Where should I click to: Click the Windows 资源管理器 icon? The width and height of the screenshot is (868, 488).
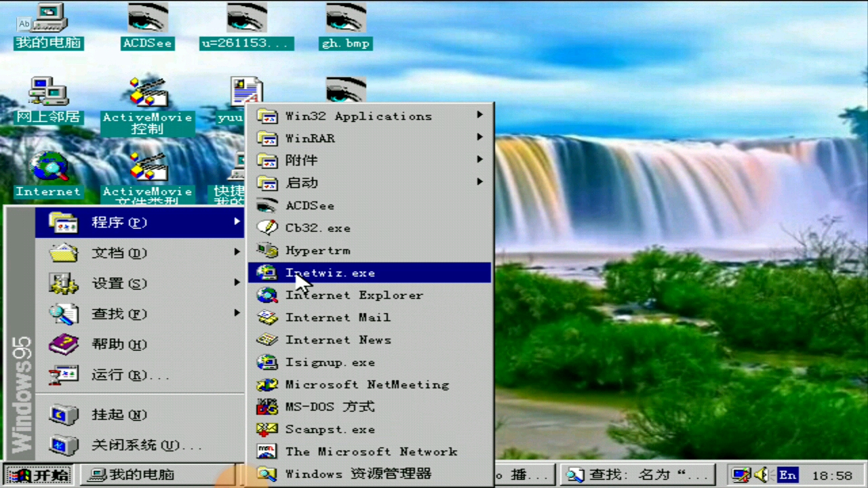(x=267, y=474)
